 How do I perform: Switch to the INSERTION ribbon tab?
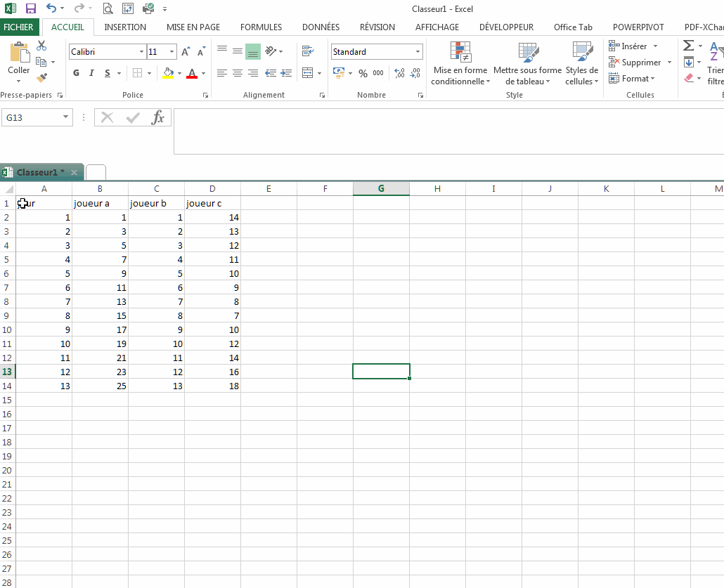point(125,27)
